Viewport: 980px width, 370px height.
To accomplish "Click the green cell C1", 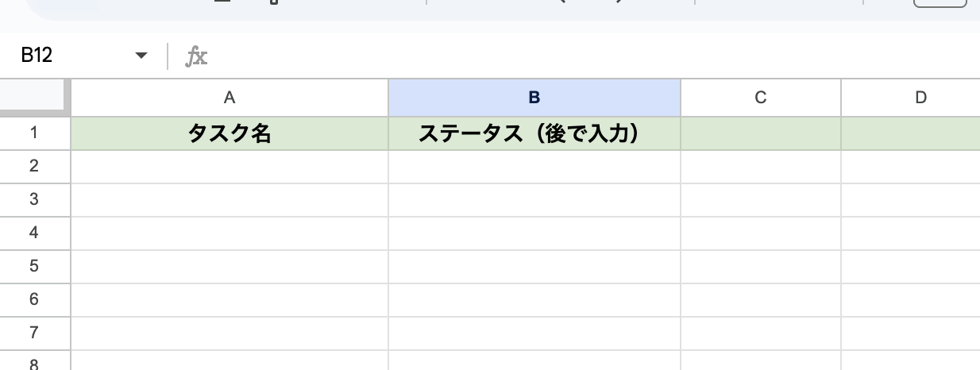I will click(x=760, y=133).
